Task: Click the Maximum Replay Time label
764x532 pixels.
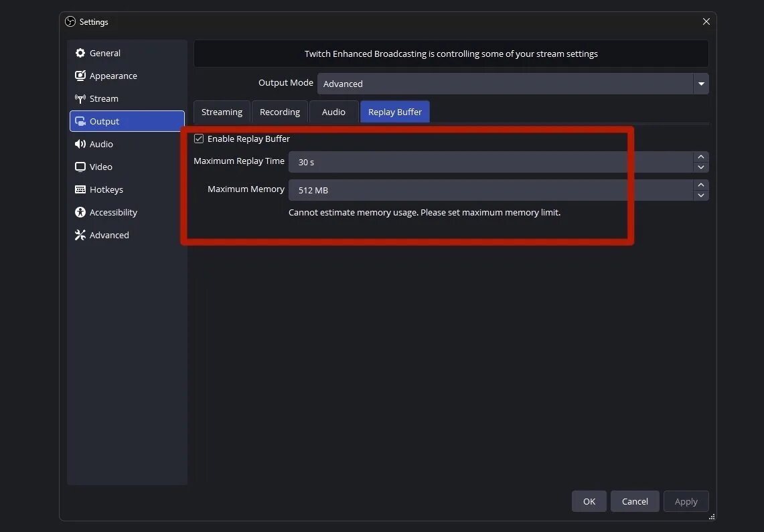Action: (239, 161)
